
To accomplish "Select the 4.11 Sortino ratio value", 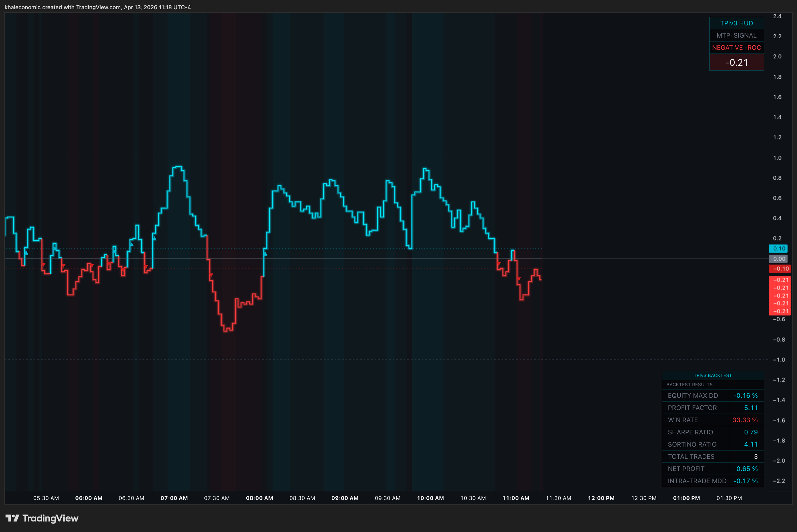I will click(x=751, y=445).
